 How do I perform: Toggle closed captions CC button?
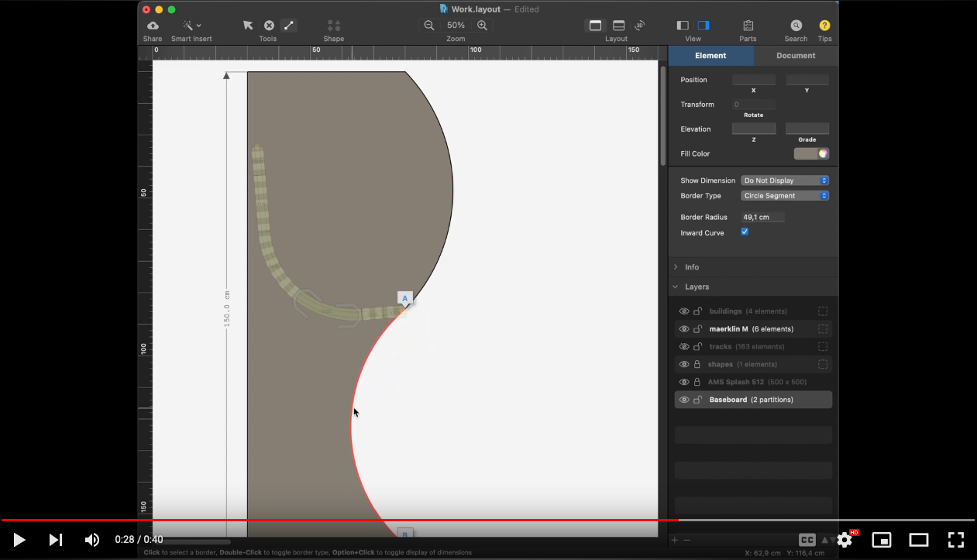click(x=807, y=540)
